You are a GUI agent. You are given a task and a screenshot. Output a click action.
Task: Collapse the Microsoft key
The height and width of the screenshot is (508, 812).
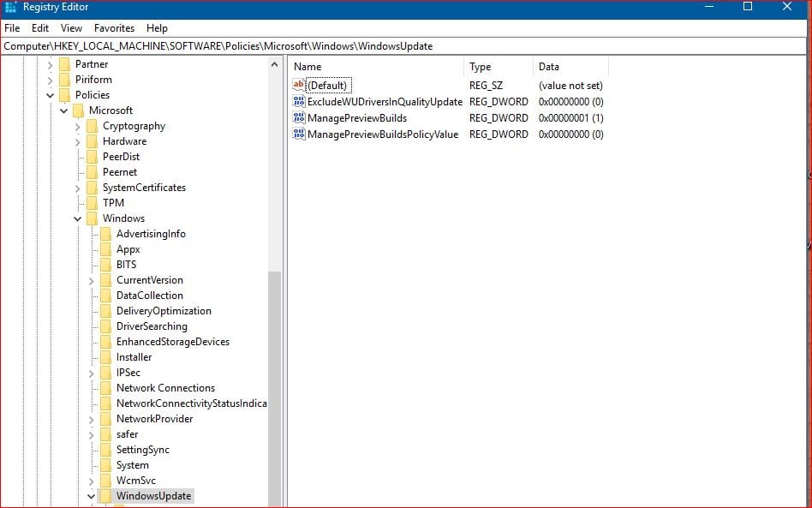pyautogui.click(x=63, y=111)
